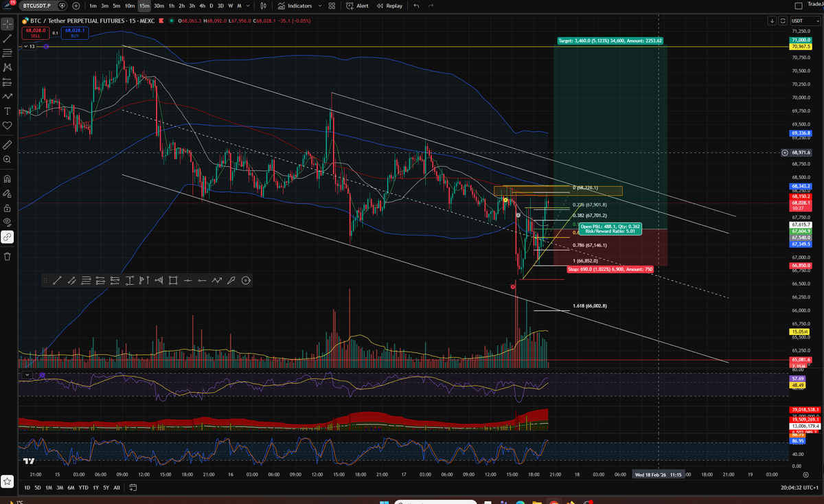Open the BTCUSDT.P symbol options dropdown
The image size is (824, 504).
(x=62, y=5)
